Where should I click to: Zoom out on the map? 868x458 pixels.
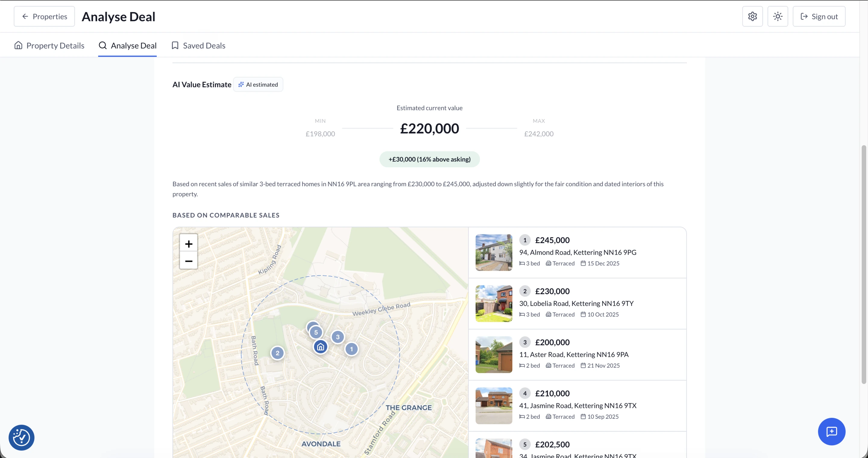(189, 261)
